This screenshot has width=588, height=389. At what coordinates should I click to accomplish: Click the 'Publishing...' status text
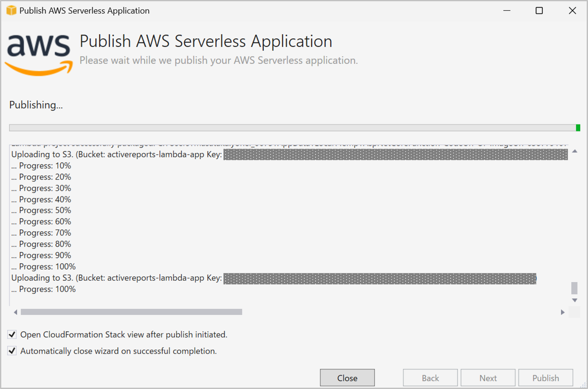(36, 105)
